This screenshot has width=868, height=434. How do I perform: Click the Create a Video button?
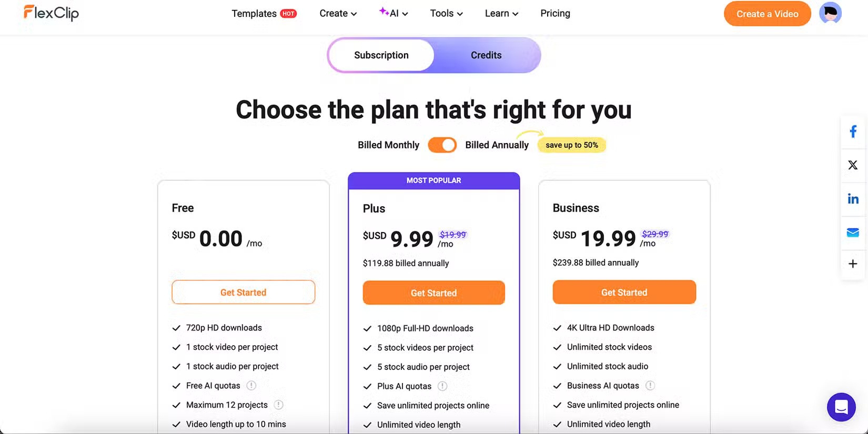coord(767,14)
